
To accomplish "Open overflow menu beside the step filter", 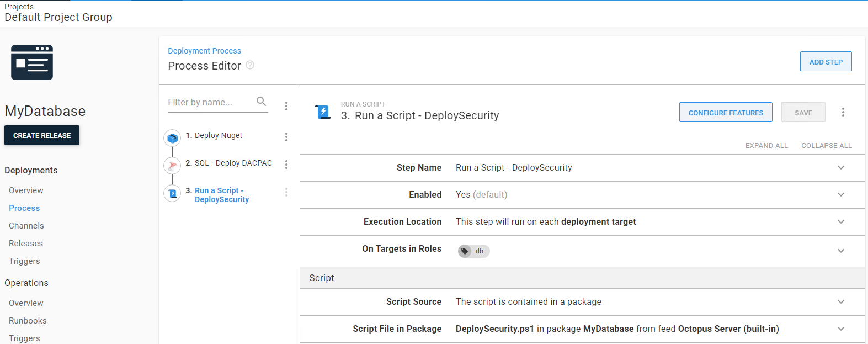I will (x=286, y=106).
